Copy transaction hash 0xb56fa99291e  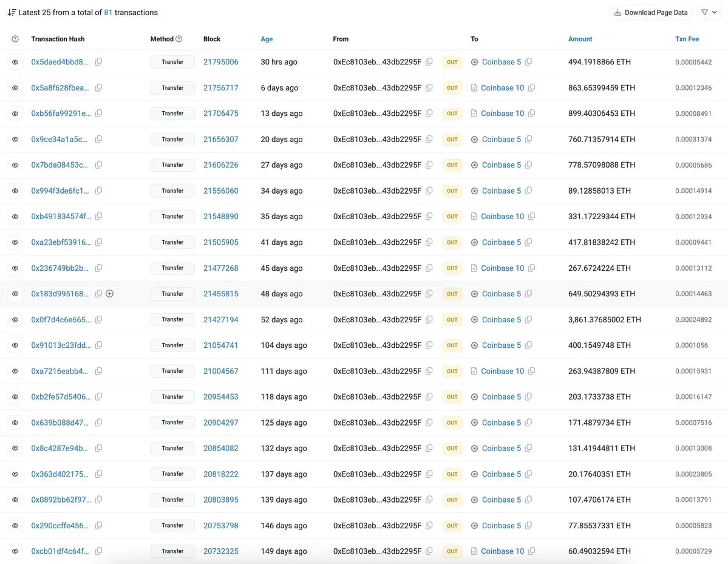click(x=97, y=113)
